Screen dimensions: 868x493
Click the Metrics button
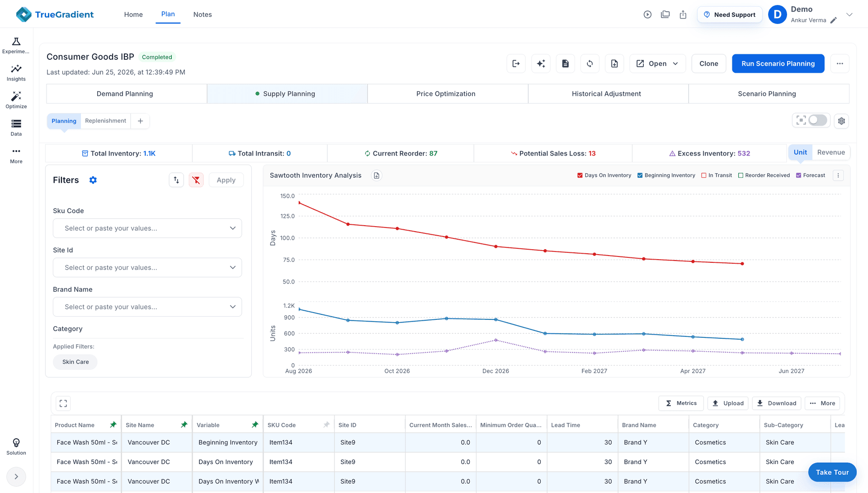click(x=681, y=403)
